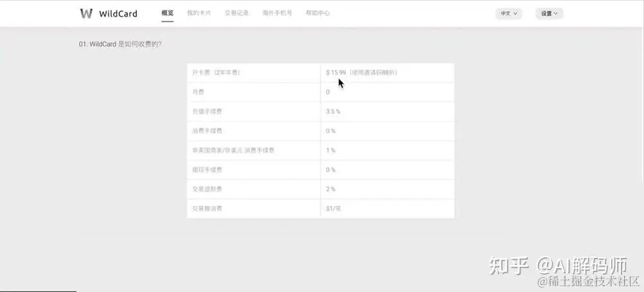This screenshot has width=644, height=292.
Task: Click the 非美国商家/非美元 消费手续费 cell
Action: 254,151
